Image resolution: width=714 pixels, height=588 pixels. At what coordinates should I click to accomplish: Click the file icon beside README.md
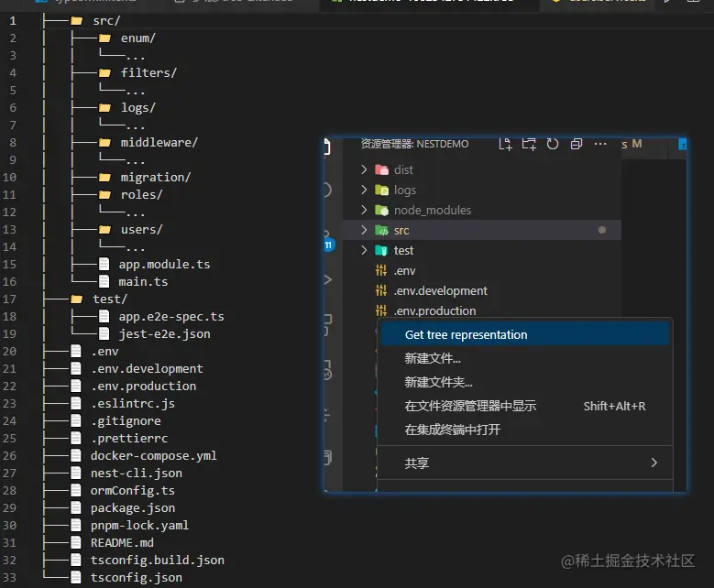[76, 542]
